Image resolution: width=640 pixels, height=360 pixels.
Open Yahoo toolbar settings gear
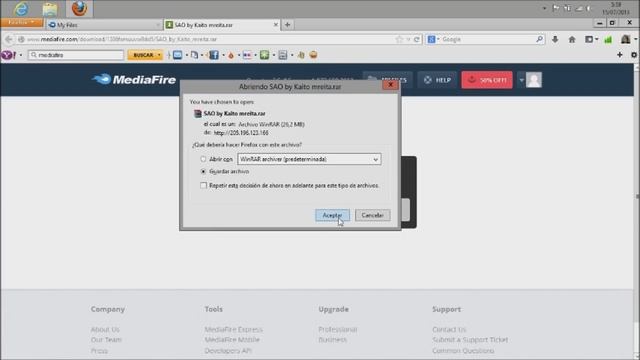click(x=634, y=55)
